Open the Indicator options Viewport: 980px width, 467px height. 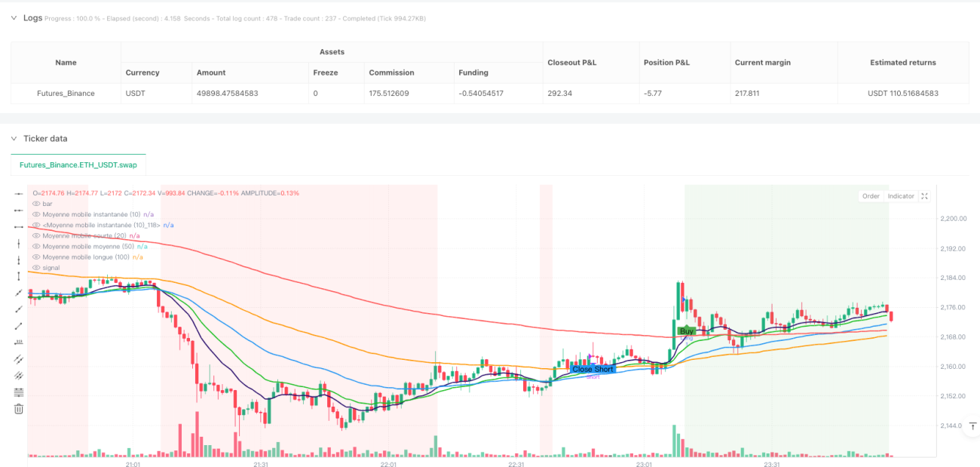click(900, 196)
